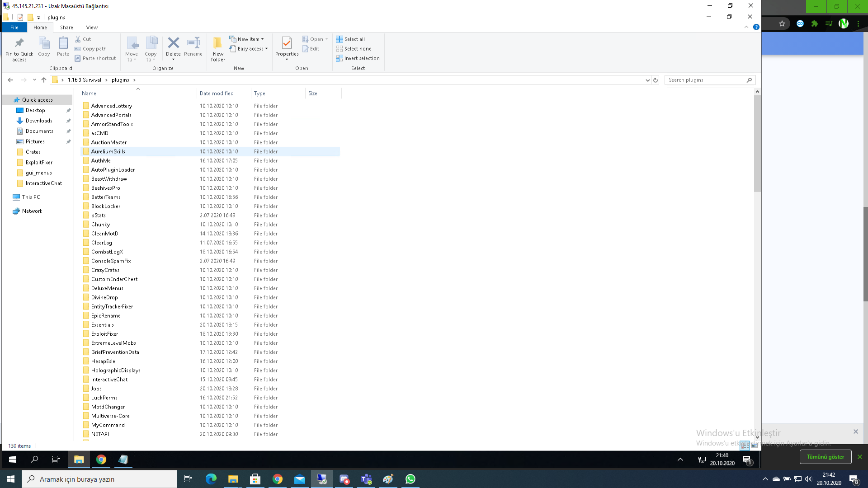Open browser extensions puzzle icon
Image resolution: width=868 pixels, height=488 pixels.
pyautogui.click(x=815, y=23)
